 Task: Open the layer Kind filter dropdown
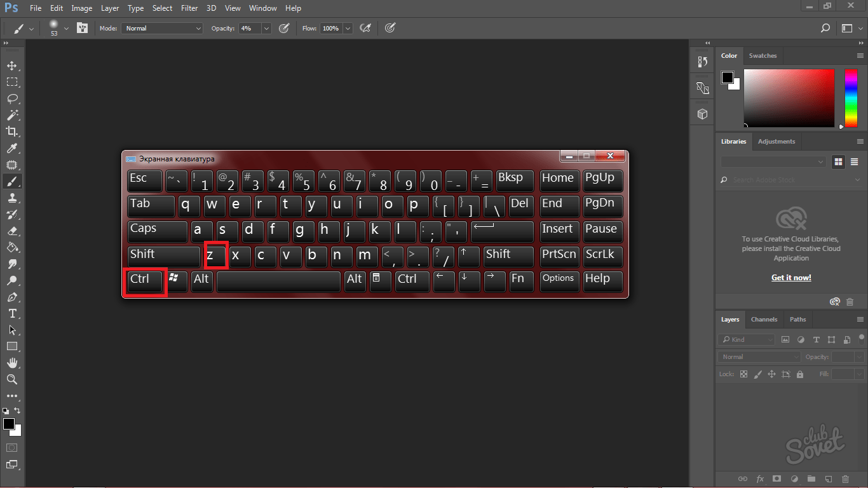(747, 339)
